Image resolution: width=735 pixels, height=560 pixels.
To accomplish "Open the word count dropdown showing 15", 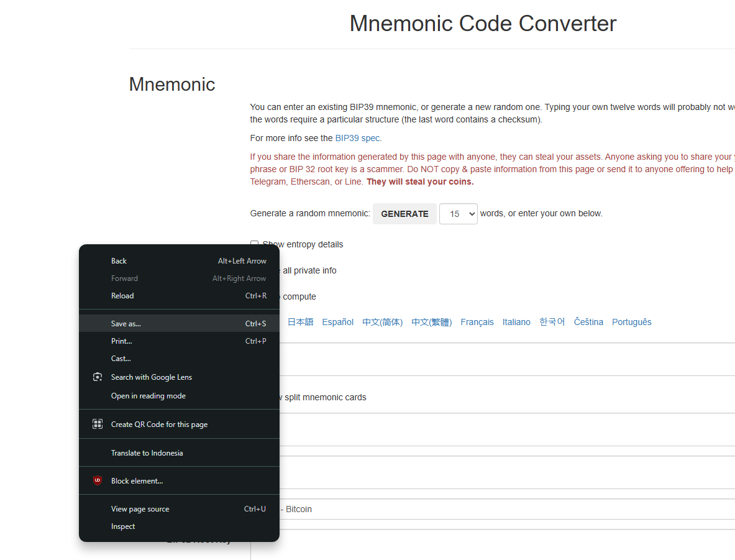I will 459,214.
